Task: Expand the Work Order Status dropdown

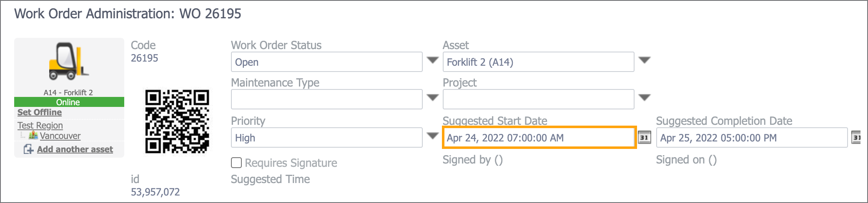Action: click(433, 61)
